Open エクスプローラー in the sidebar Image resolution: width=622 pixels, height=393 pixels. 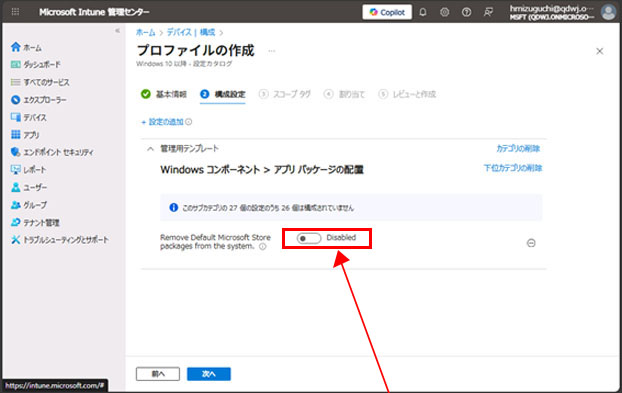pyautogui.click(x=38, y=100)
